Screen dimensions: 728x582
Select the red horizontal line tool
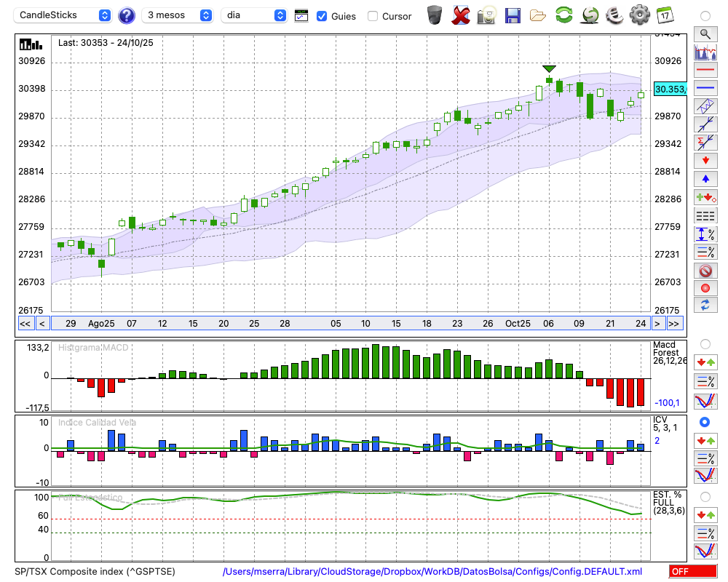point(705,70)
